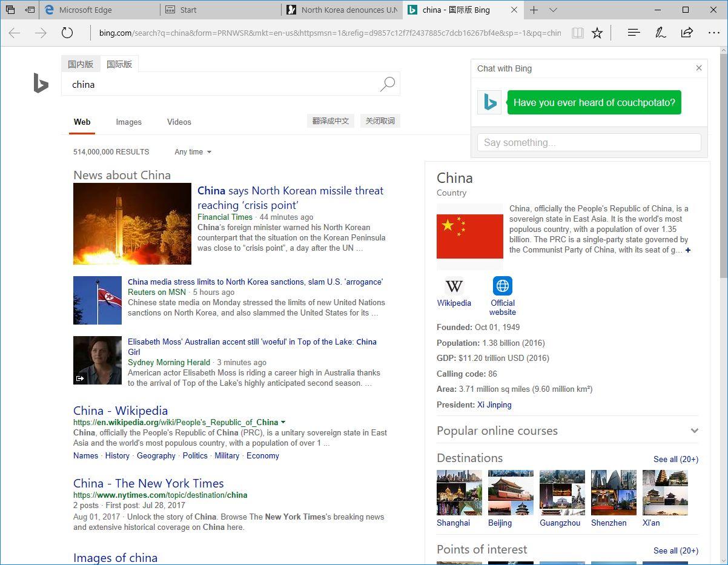Click the set tabs aside icon
728x565 pixels.
tap(29, 10)
